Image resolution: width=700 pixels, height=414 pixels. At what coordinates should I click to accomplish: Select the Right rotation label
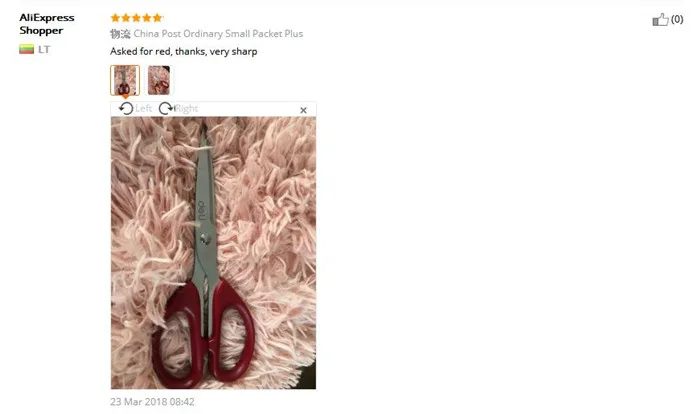click(187, 109)
